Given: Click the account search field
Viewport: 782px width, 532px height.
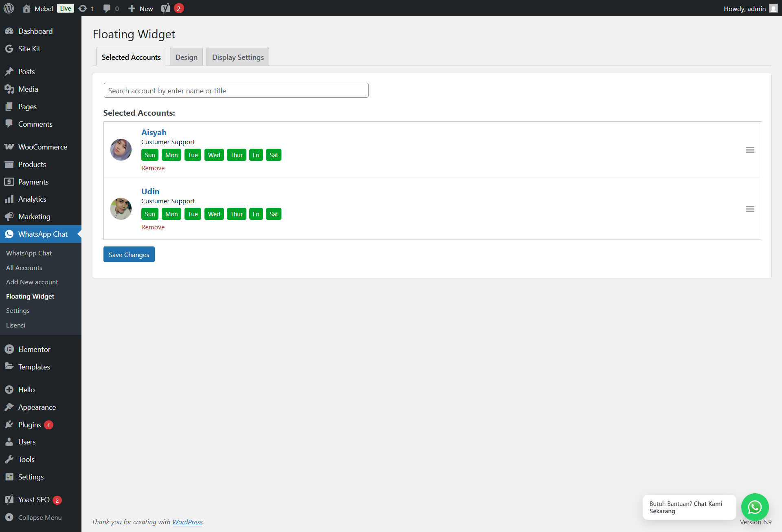Looking at the screenshot, I should [x=236, y=90].
